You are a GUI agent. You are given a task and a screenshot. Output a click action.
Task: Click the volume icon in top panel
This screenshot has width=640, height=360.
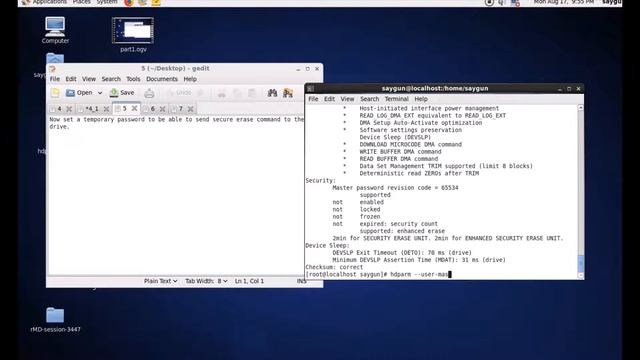(502, 2)
